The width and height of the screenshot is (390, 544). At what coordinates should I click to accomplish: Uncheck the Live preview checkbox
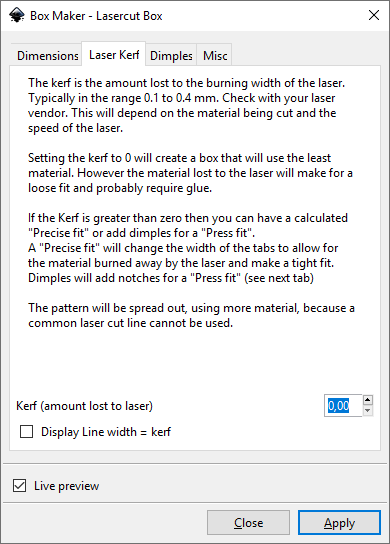(19, 485)
